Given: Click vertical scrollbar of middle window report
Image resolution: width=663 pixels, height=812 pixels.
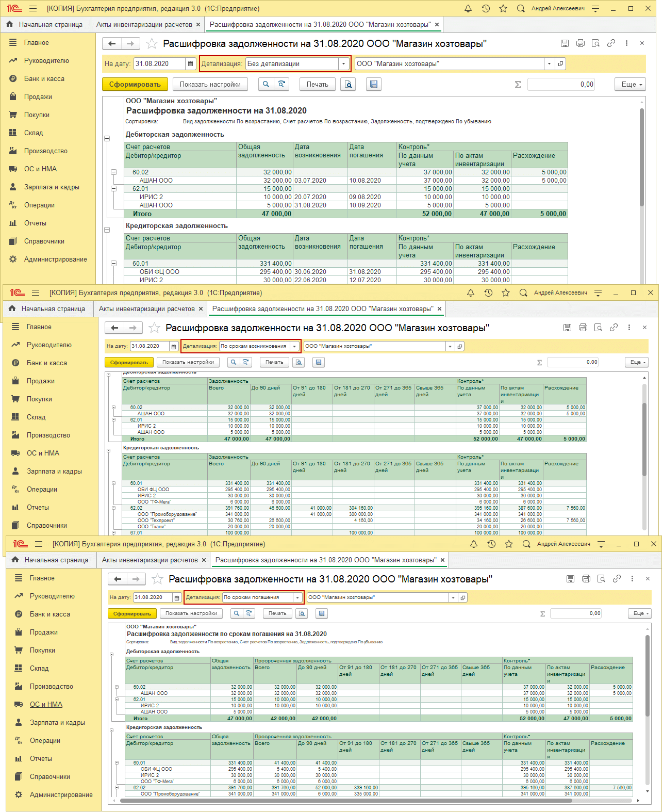Looking at the screenshot, I should click(x=644, y=439).
